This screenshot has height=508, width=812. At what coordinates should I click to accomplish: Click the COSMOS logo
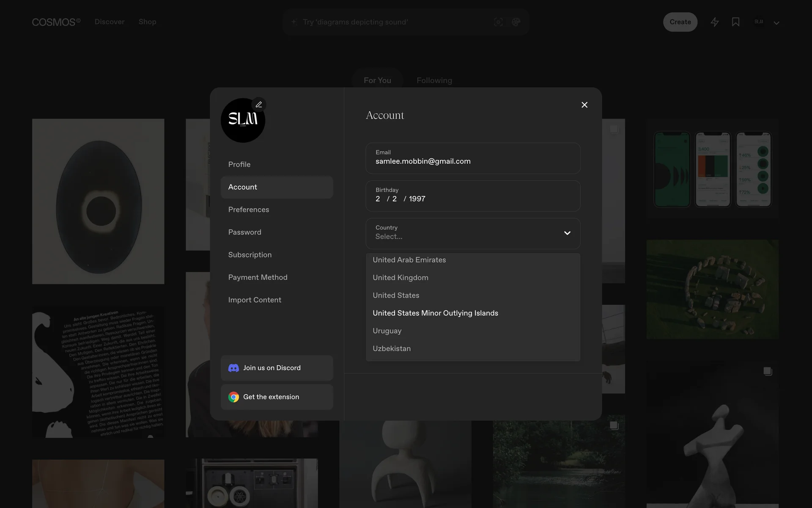[56, 22]
